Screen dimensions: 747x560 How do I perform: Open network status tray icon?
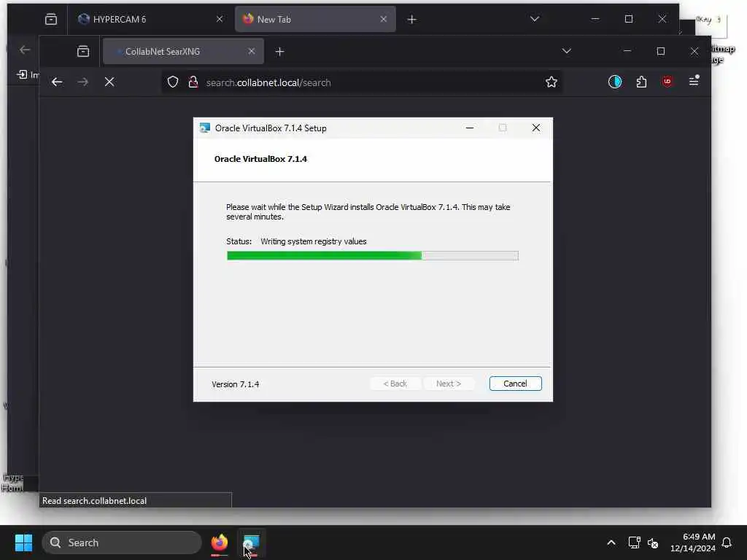(634, 542)
